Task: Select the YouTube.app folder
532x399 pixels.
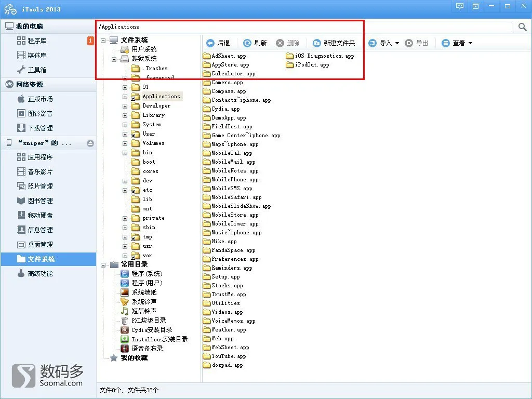Action: (x=224, y=356)
